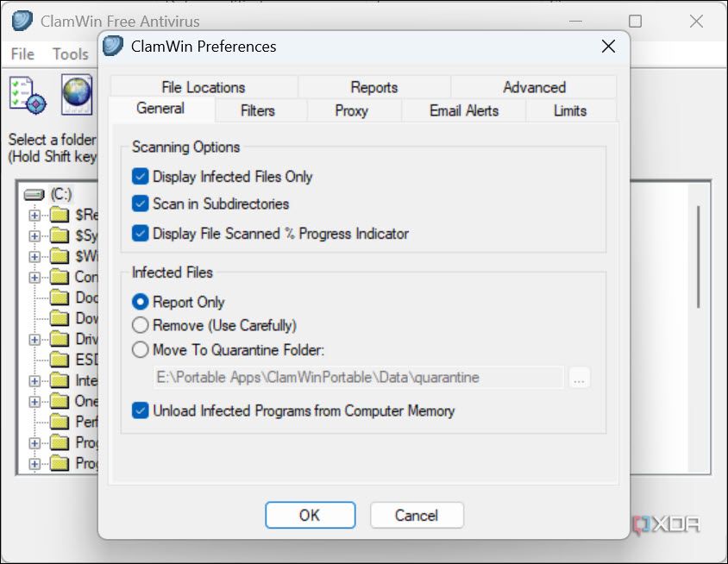Open the Advanced tab

tap(534, 87)
